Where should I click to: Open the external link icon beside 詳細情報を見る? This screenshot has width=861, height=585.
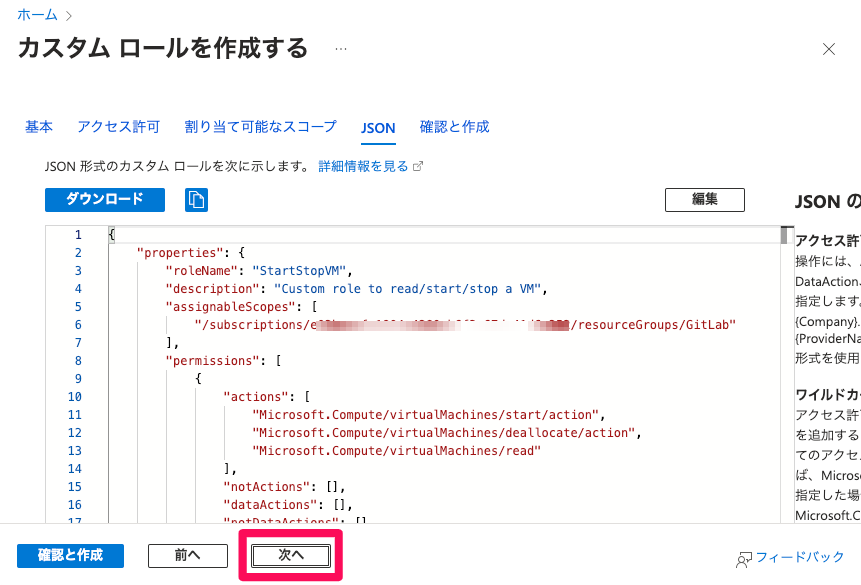(x=418, y=166)
